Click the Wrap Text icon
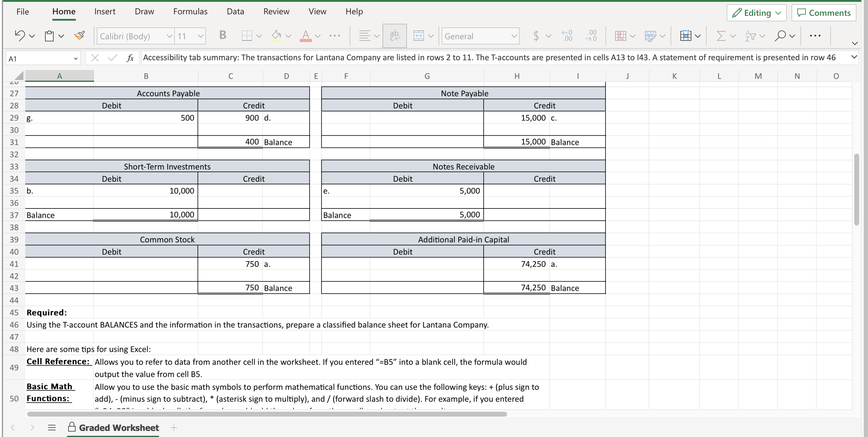Screen dimensions: 868x437 394,36
